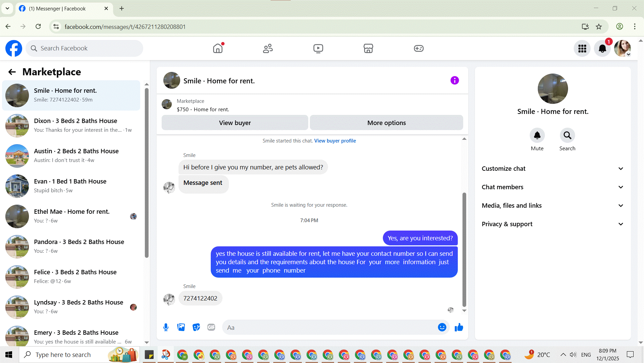Show hidden system tray icons
Screen dimensions: 644x363
pyautogui.click(x=563, y=355)
